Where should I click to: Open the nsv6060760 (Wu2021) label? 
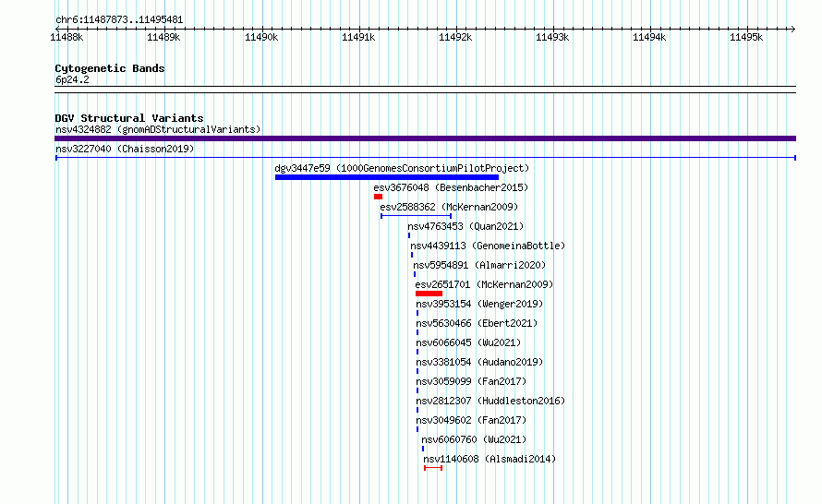click(474, 439)
